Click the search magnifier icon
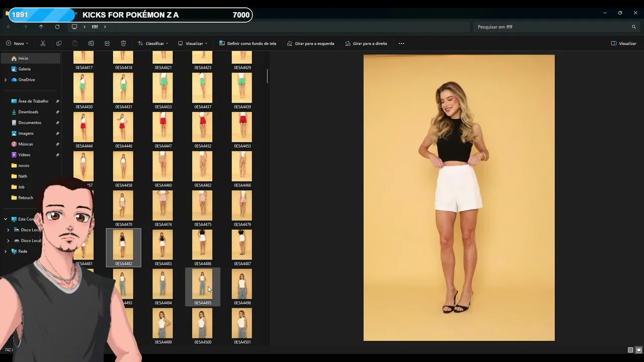This screenshot has height=362, width=644. click(634, 27)
